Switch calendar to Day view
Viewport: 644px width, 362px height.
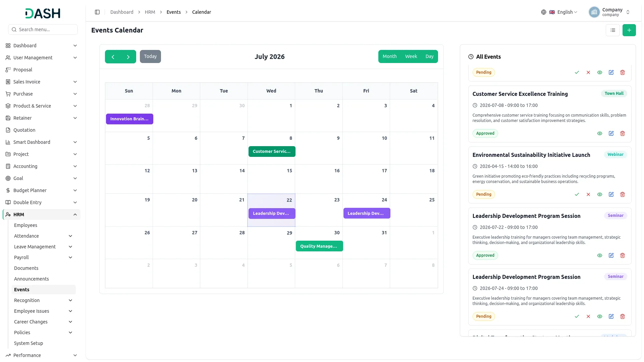(429, 56)
